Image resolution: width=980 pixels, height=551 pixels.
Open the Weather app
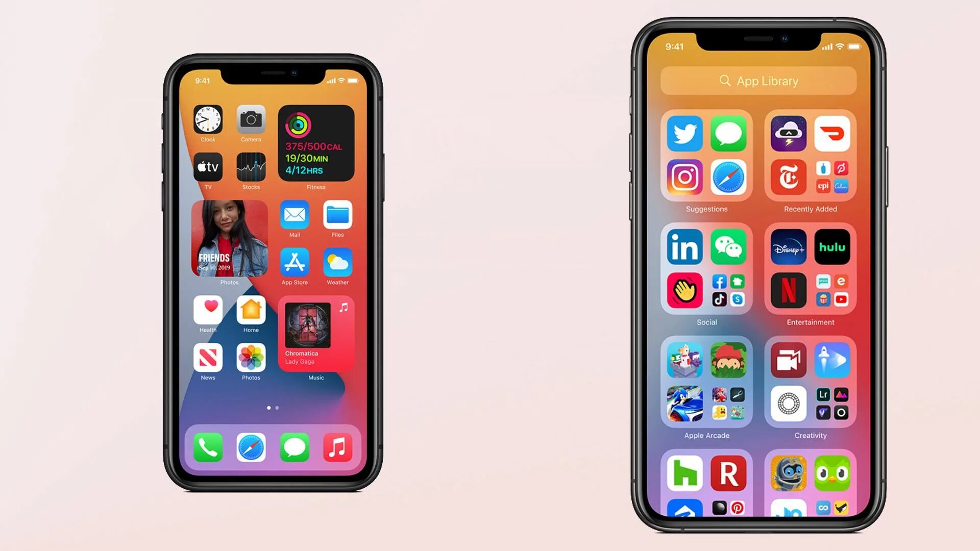pyautogui.click(x=337, y=263)
